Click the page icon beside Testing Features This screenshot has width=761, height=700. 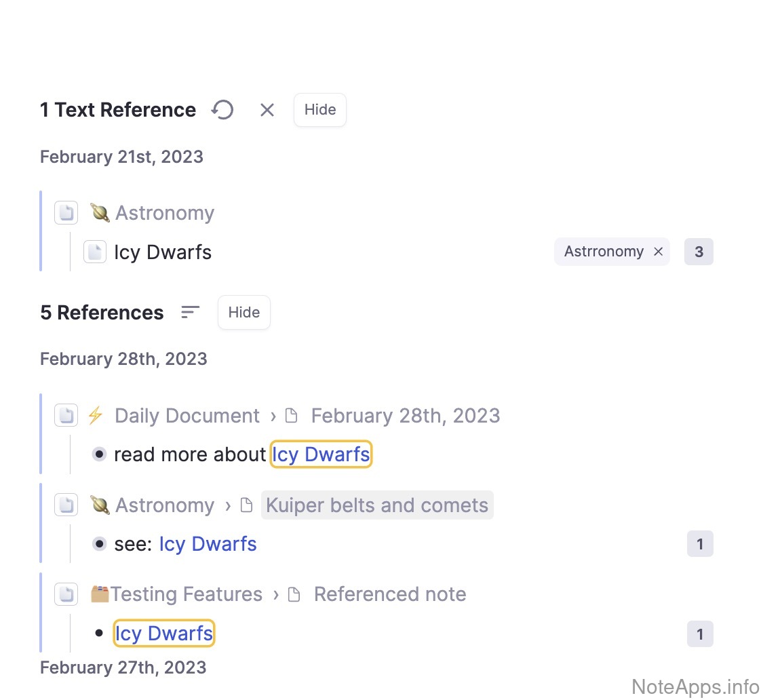[66, 594]
